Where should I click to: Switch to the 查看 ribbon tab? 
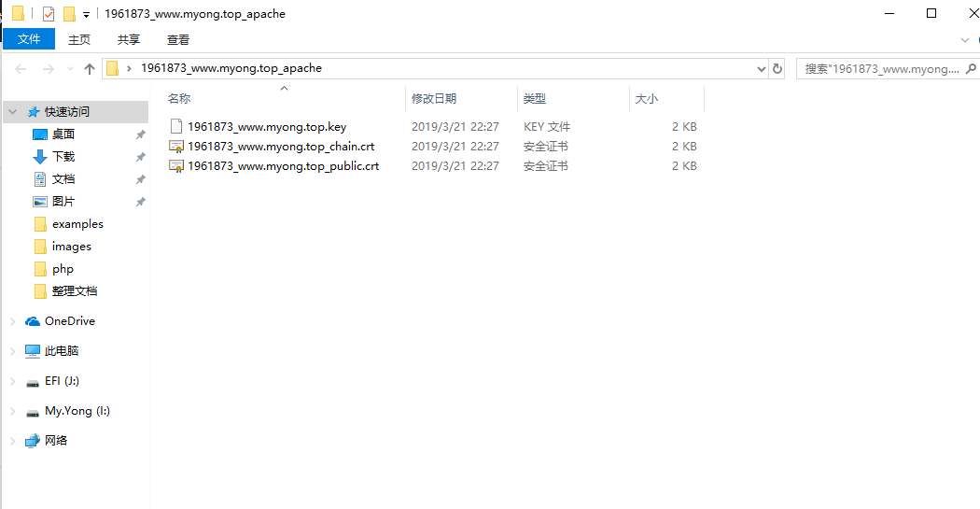[178, 39]
